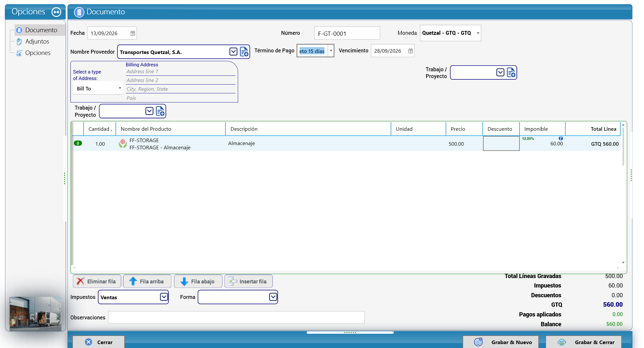Click the Descuento cell in the FF-STORAGE row
Screen dimensions: 644x348
tap(501, 143)
